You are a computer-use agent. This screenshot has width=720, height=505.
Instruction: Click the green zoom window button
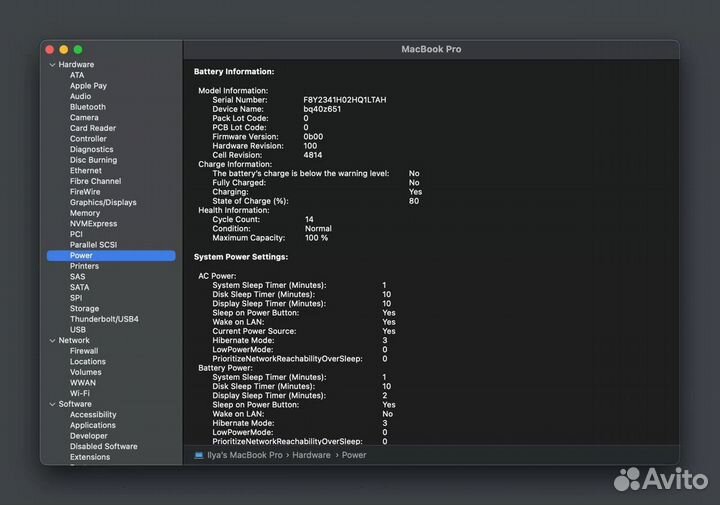click(x=78, y=50)
